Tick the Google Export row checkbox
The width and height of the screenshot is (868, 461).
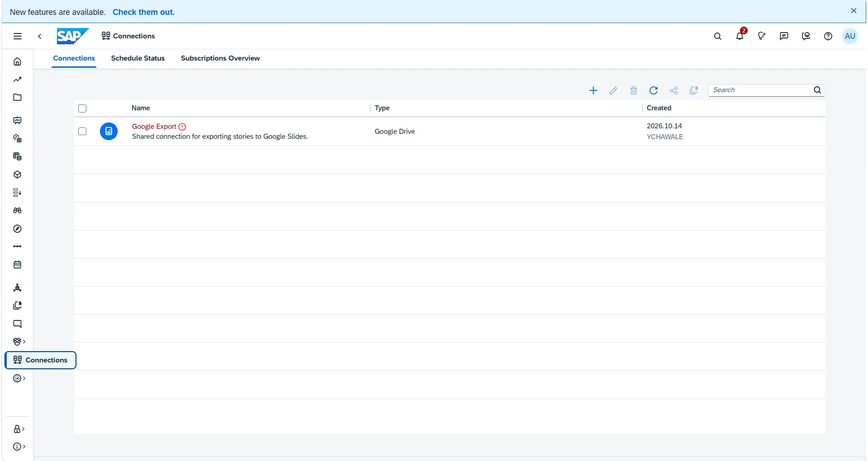coord(82,131)
